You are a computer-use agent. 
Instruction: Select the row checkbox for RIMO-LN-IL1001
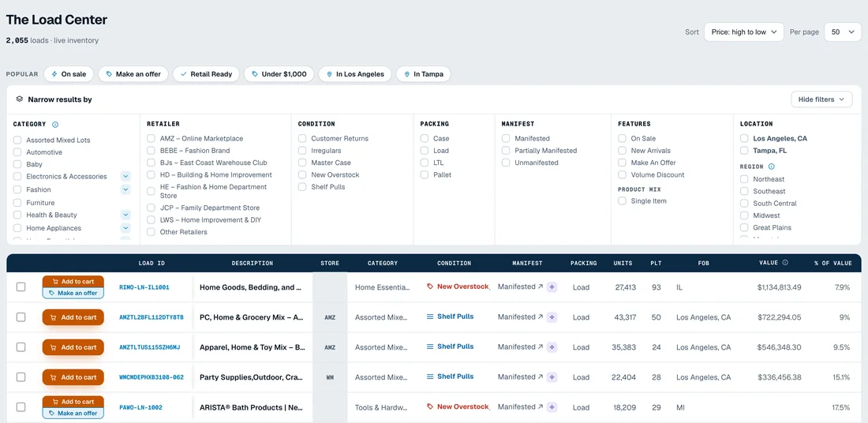(21, 286)
